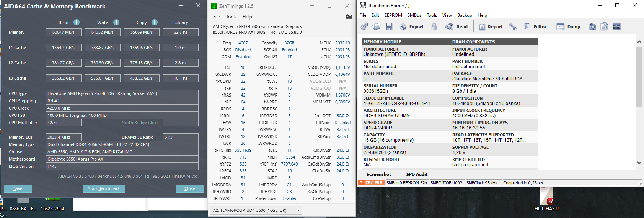Click MINIMUM TIMING DELAYS 16-16-16-39-55 value
This screenshot has height=218, width=644.
[468, 128]
